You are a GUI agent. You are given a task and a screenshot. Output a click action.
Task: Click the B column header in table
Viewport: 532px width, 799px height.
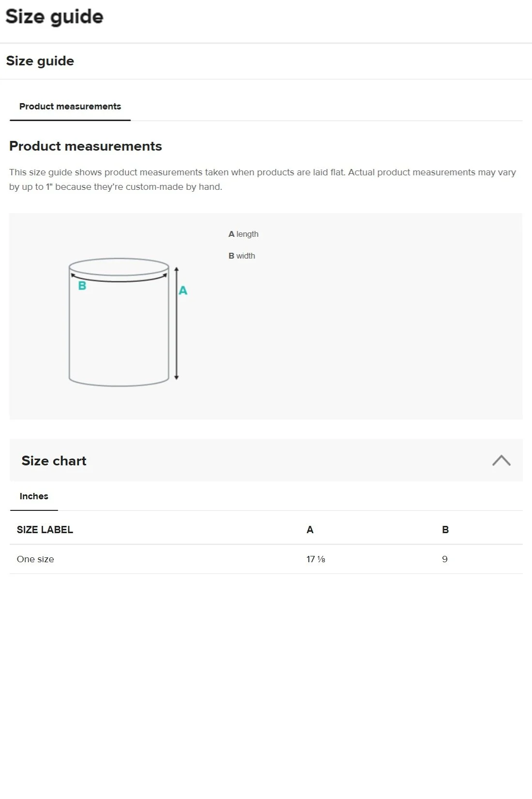click(445, 530)
